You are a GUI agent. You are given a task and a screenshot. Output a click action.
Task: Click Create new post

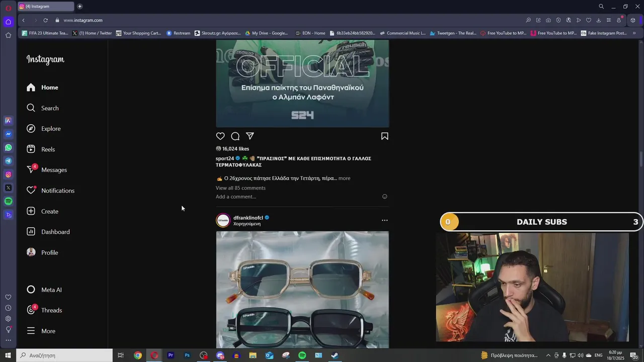(43, 211)
